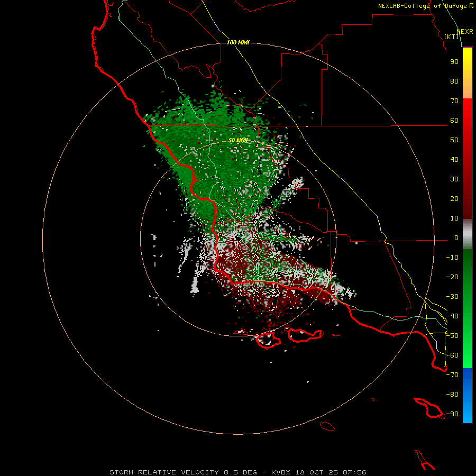Click the 50 value on the velocity scale

coord(454,140)
